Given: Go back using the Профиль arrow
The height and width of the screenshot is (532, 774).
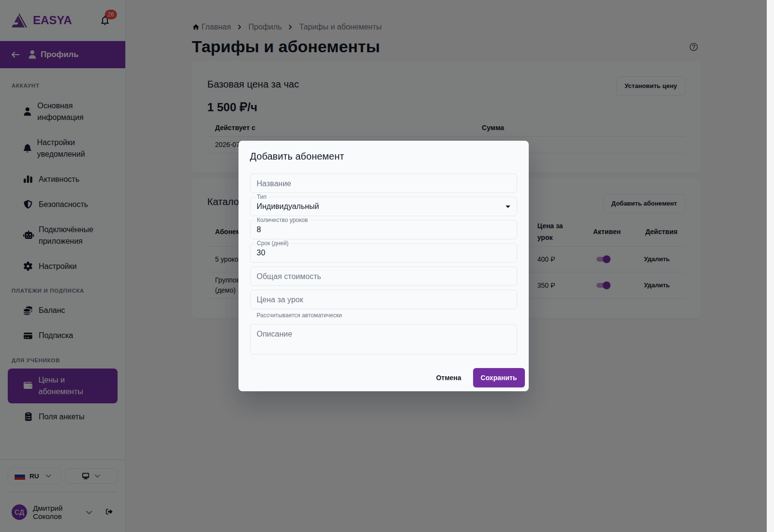Looking at the screenshot, I should tap(15, 55).
